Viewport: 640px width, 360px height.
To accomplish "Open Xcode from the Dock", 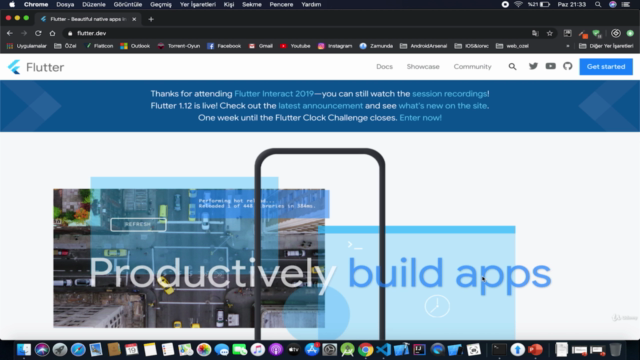I will [x=401, y=350].
